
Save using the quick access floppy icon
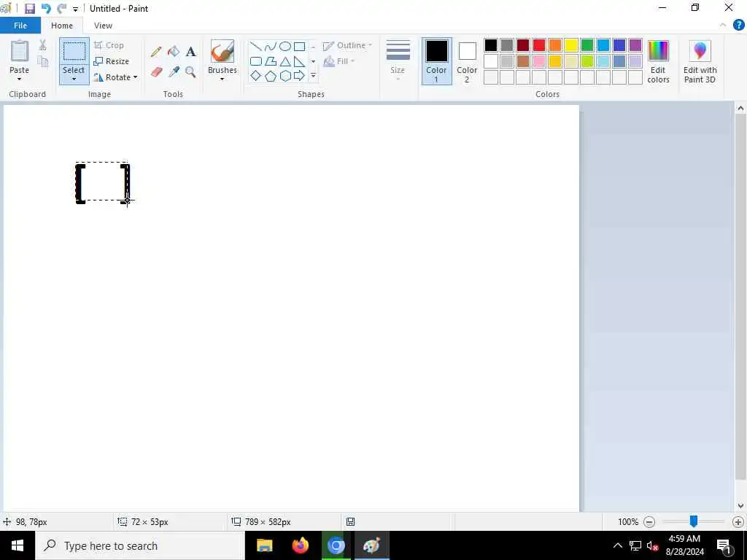click(29, 9)
